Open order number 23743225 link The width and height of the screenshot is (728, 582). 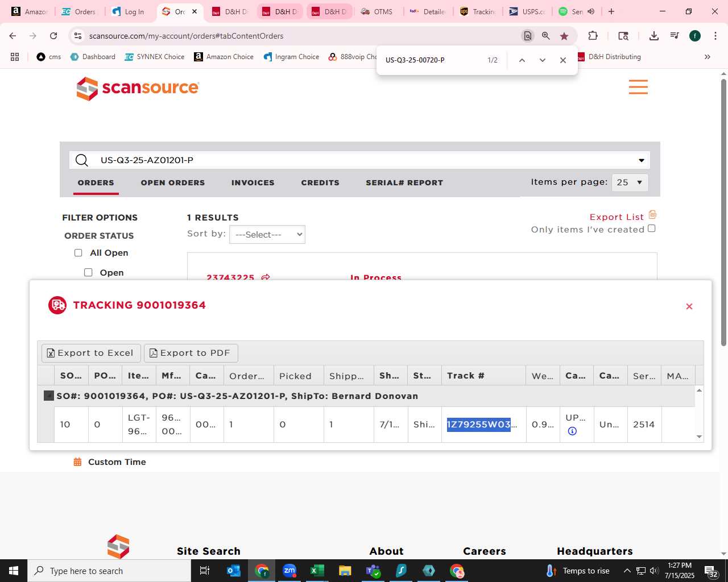(230, 277)
